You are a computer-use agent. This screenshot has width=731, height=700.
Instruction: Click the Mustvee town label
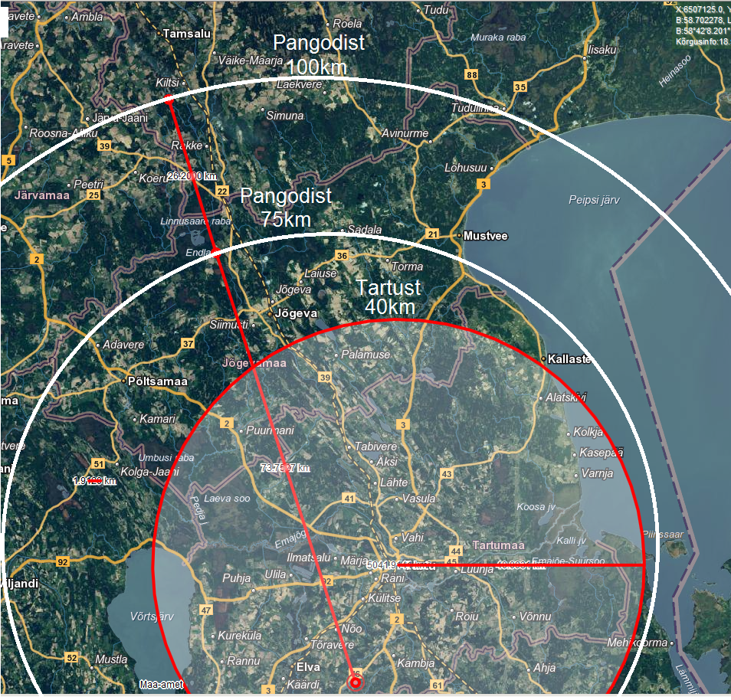[x=480, y=236]
